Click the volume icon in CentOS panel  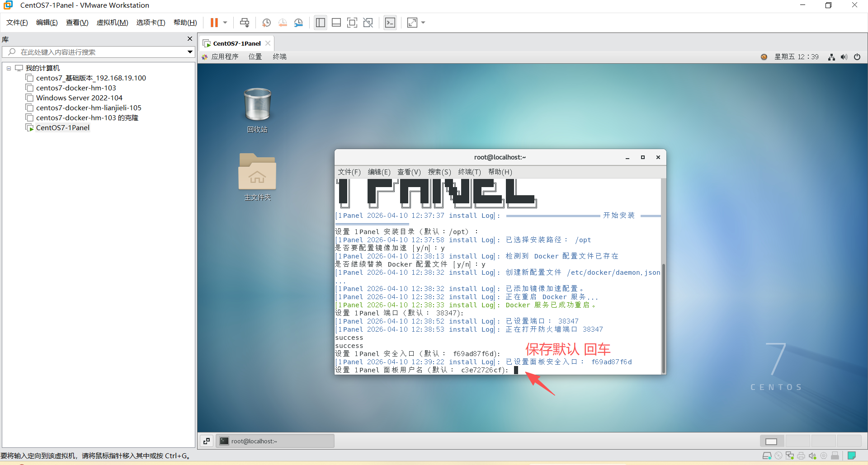(844, 57)
